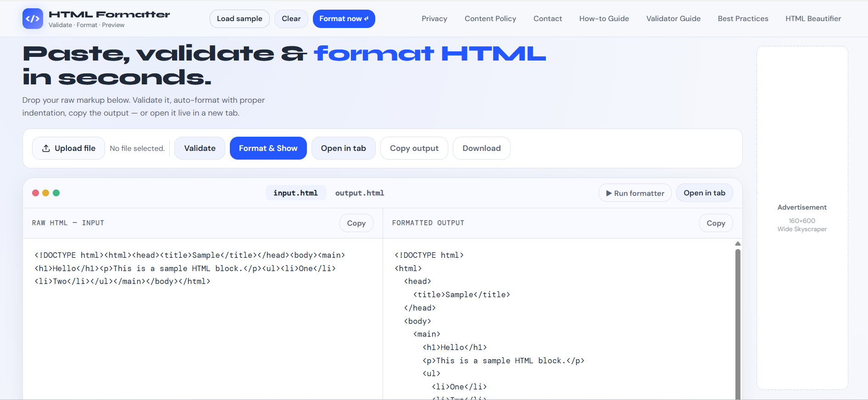
Task: Click the '<h1>Hello</h1>' output line
Action: point(455,347)
